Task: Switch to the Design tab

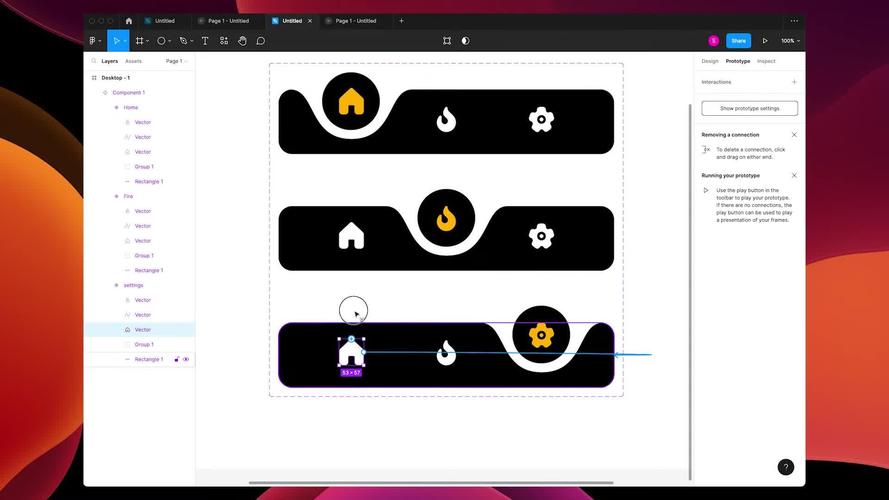Action: [x=710, y=61]
